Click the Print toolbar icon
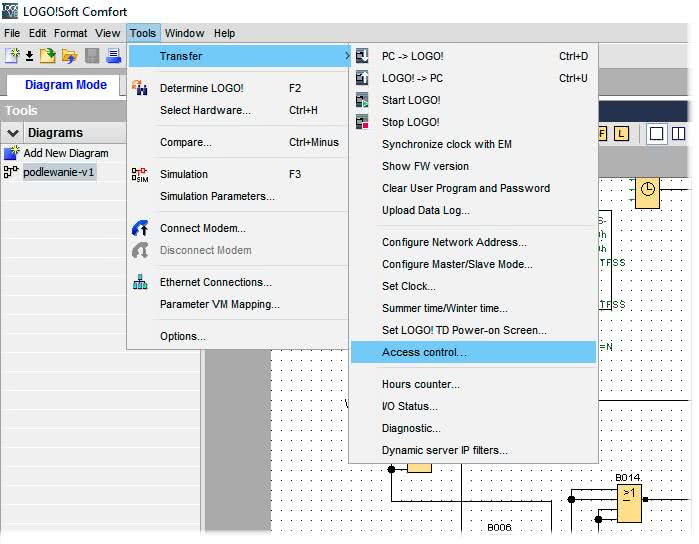 point(113,56)
